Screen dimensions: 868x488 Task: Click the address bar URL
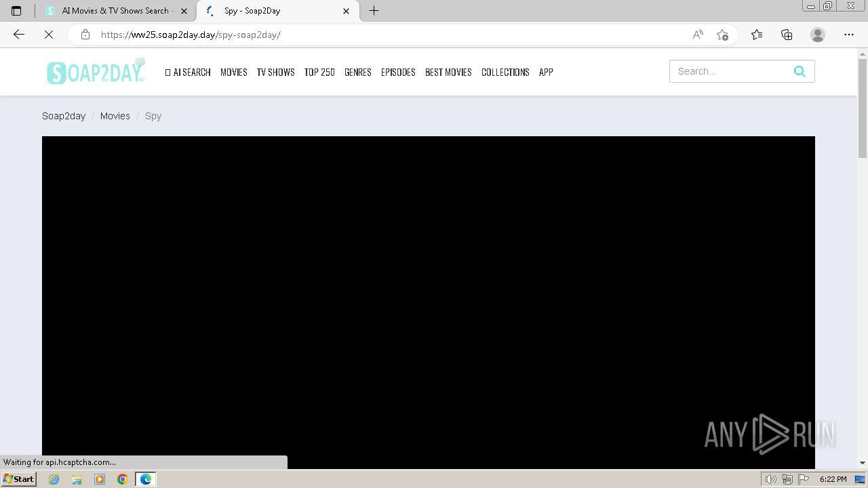click(191, 35)
